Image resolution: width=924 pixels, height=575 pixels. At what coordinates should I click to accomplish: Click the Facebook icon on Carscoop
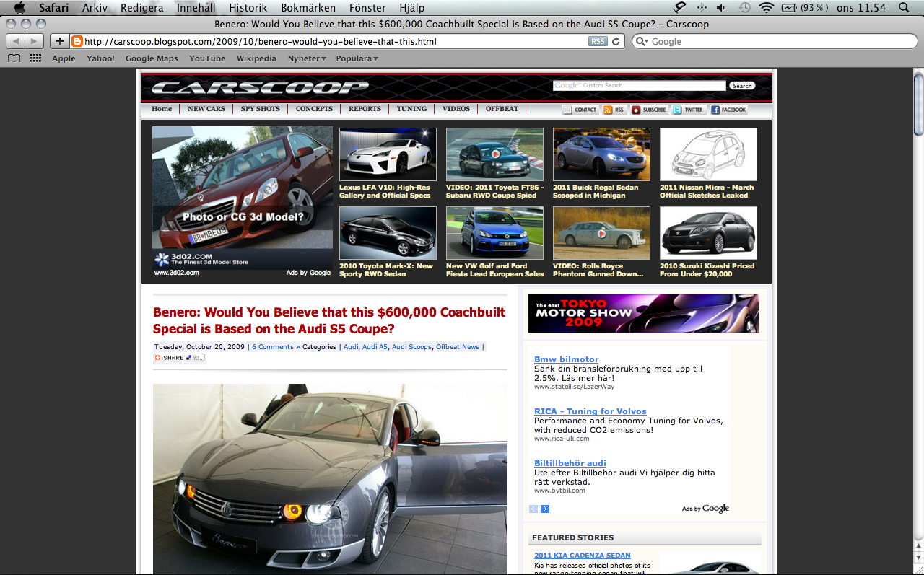point(728,110)
